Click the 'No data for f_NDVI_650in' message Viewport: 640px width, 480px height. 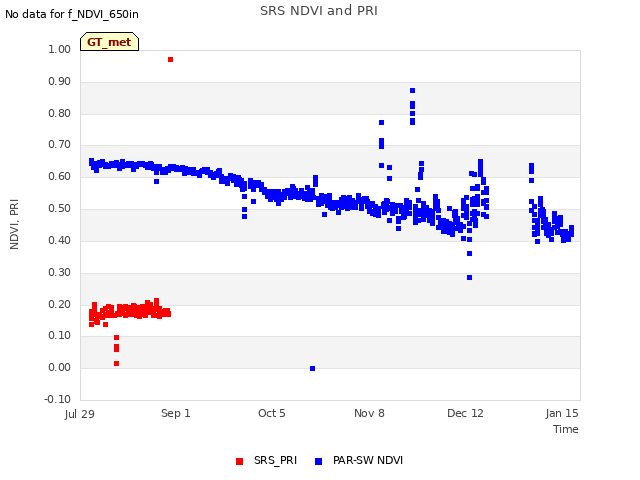(x=72, y=14)
